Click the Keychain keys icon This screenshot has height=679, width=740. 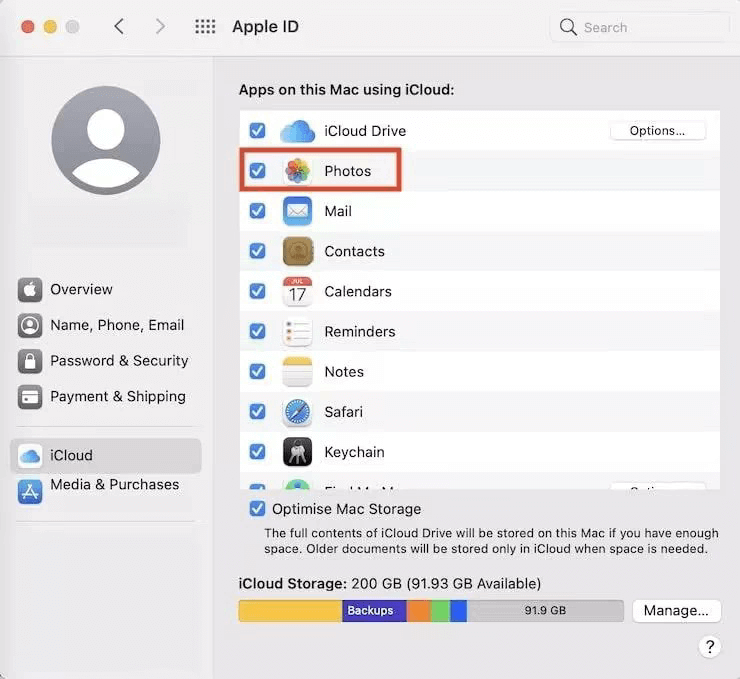point(297,451)
